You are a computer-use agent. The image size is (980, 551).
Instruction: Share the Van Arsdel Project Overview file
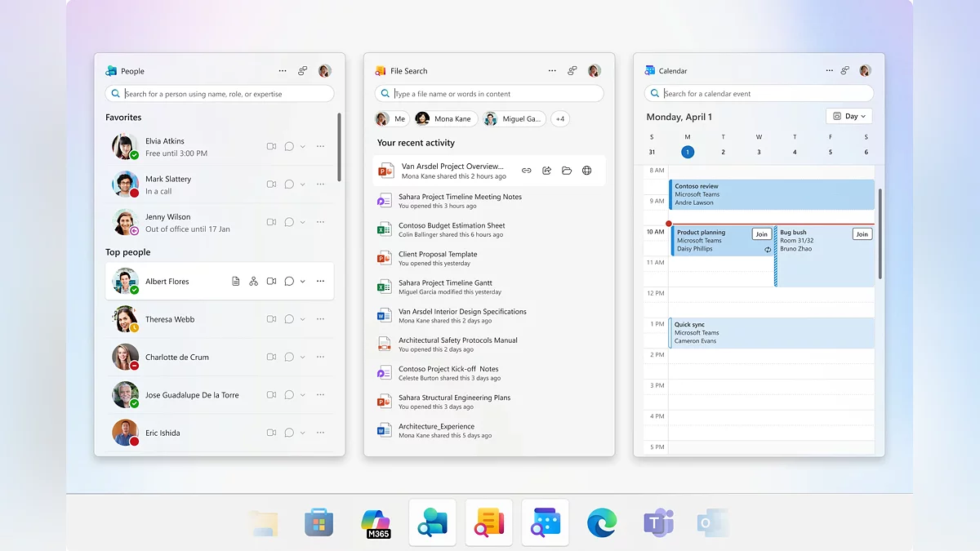(x=547, y=171)
